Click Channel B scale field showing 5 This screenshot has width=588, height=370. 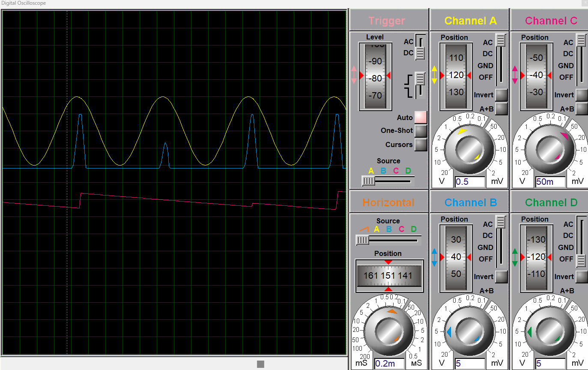click(470, 364)
